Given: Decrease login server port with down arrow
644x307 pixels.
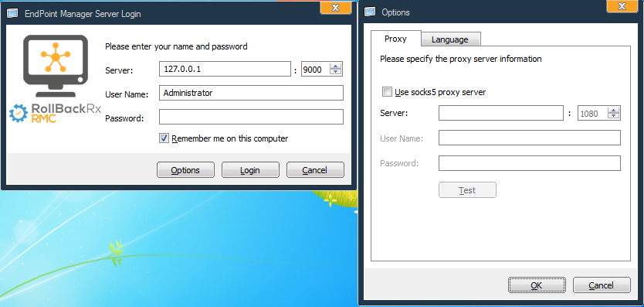Looking at the screenshot, I should click(336, 72).
